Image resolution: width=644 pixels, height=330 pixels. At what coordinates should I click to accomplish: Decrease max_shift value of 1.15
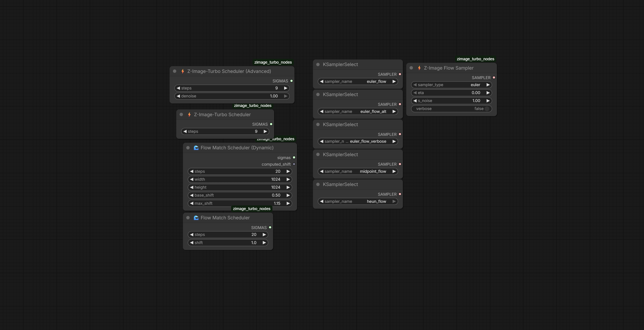192,203
